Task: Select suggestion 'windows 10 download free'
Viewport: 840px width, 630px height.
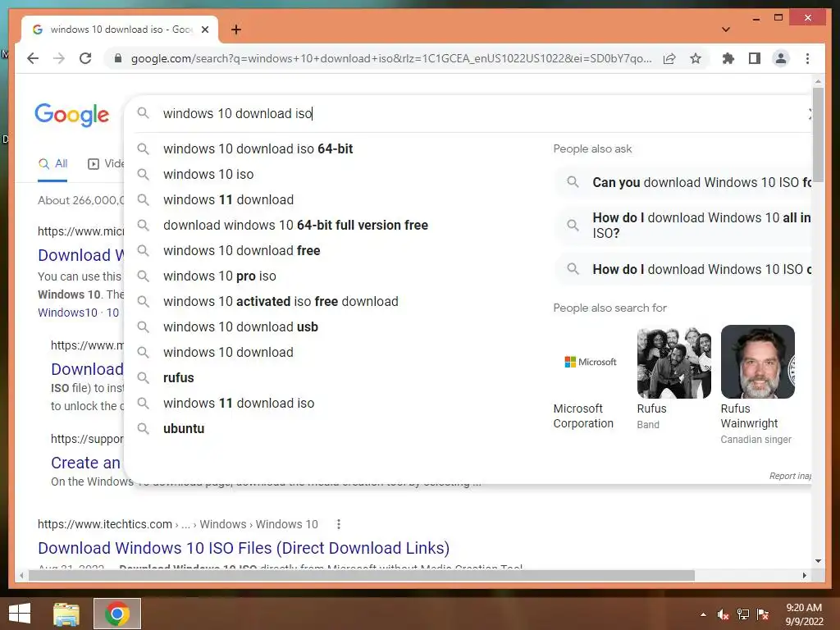Action: (242, 251)
